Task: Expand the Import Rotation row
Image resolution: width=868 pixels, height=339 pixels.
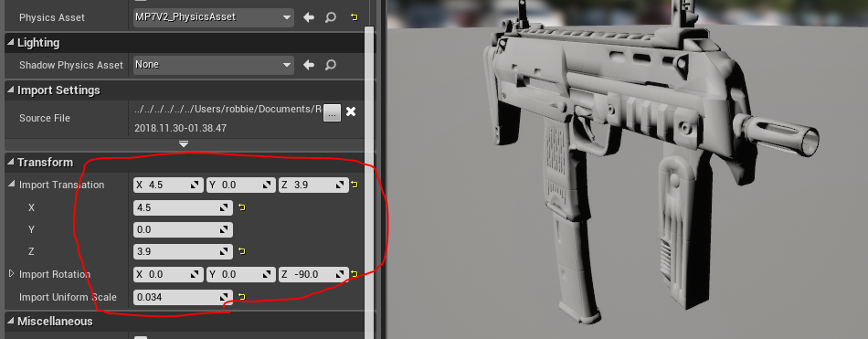Action: click(x=12, y=274)
